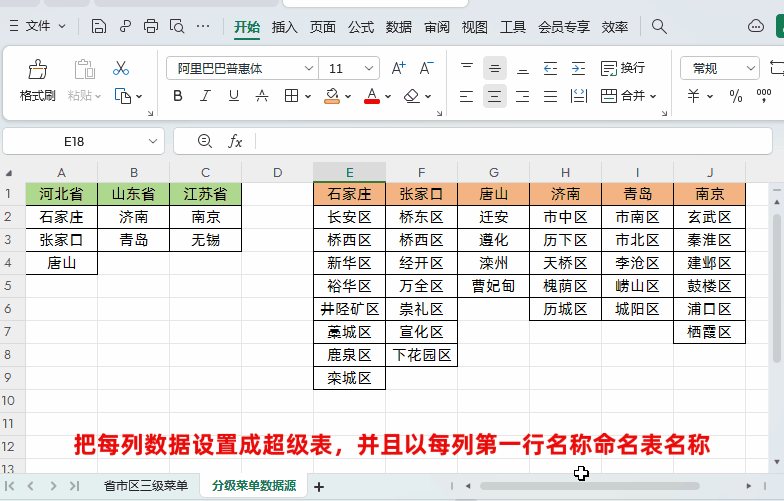The image size is (784, 501).
Task: Decrease indent icon
Action: coord(550,68)
